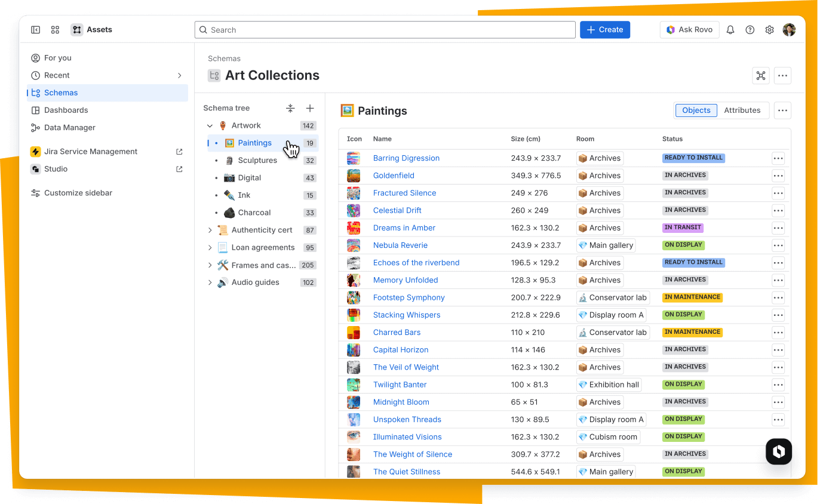The image size is (820, 504).
Task: Click the Search input field
Action: (x=385, y=30)
